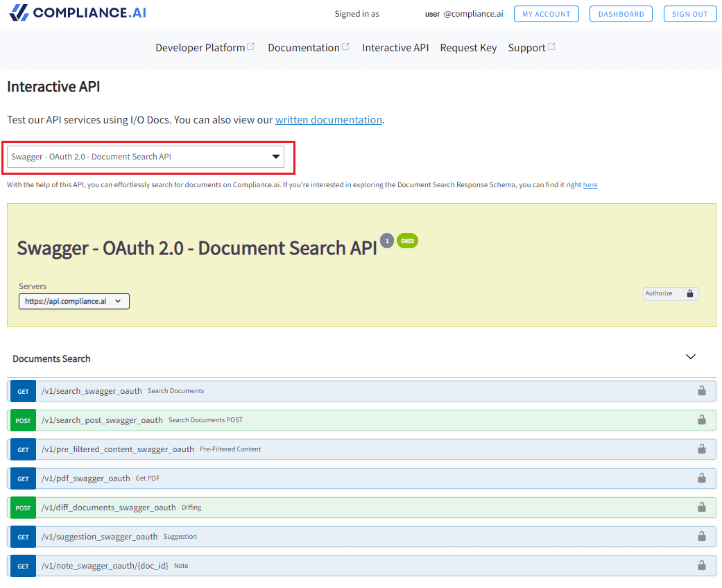Collapse the Documents Search section chevron

tap(690, 357)
